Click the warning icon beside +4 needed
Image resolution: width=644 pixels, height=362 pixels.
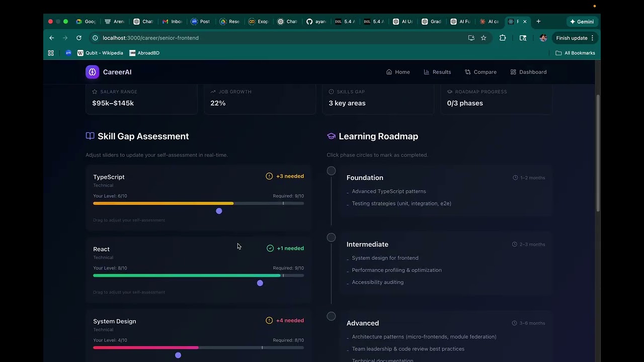(x=269, y=320)
